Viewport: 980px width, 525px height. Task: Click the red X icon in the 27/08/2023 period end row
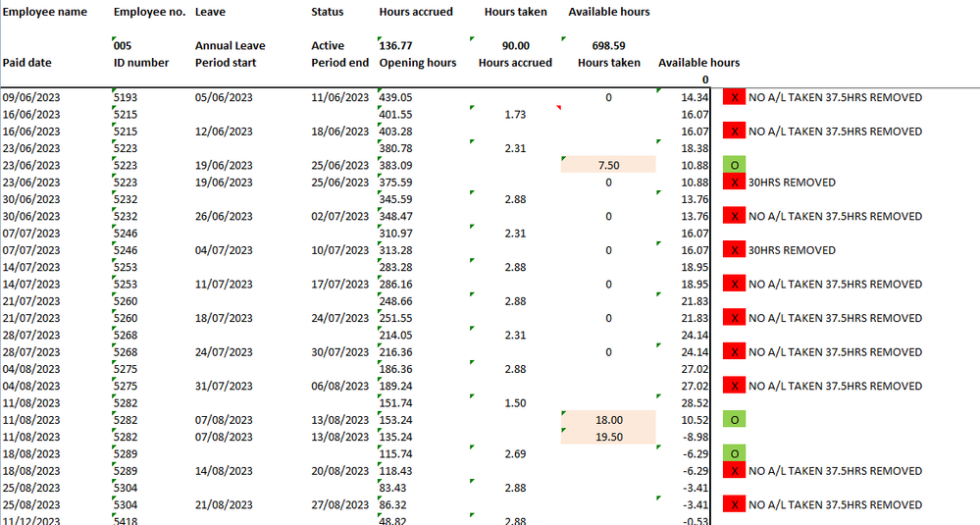pos(734,504)
